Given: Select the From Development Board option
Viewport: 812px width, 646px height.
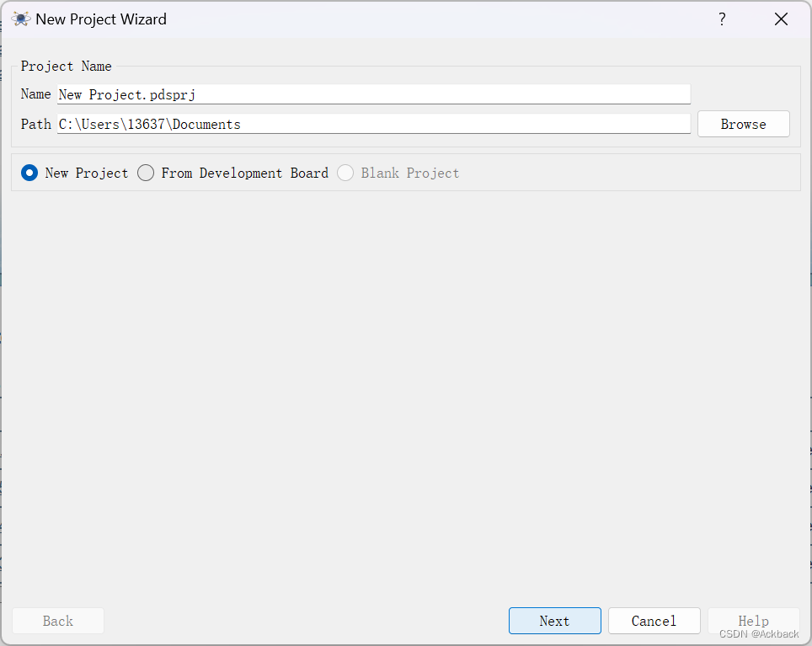Looking at the screenshot, I should pyautogui.click(x=146, y=173).
